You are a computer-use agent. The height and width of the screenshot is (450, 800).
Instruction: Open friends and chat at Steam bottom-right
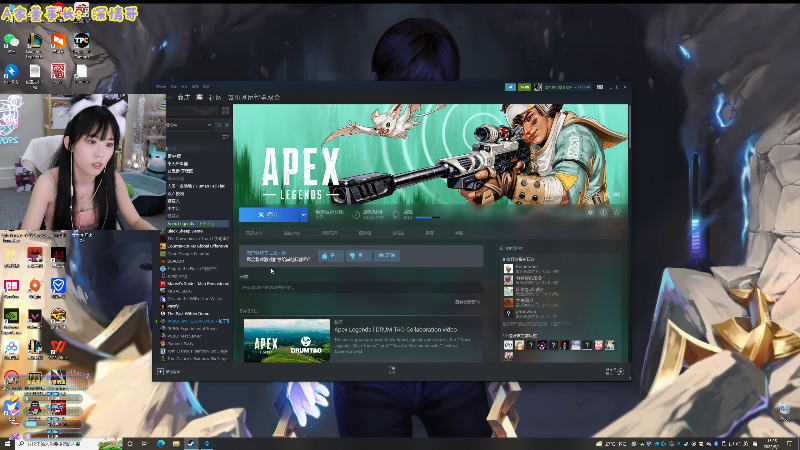point(614,371)
